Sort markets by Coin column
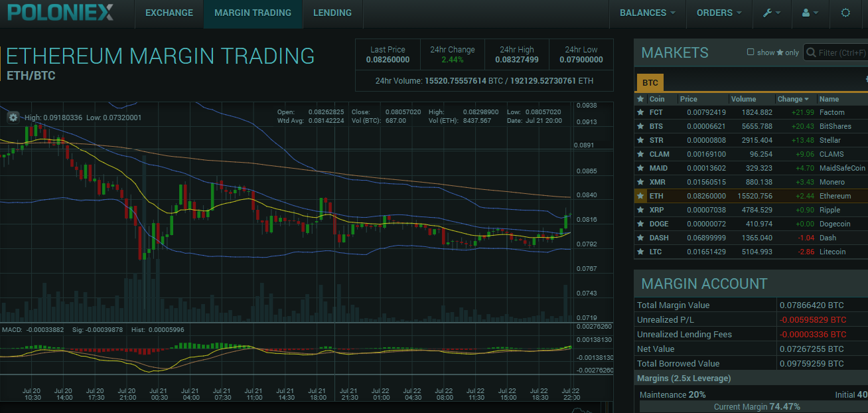The width and height of the screenshot is (868, 413). click(656, 99)
